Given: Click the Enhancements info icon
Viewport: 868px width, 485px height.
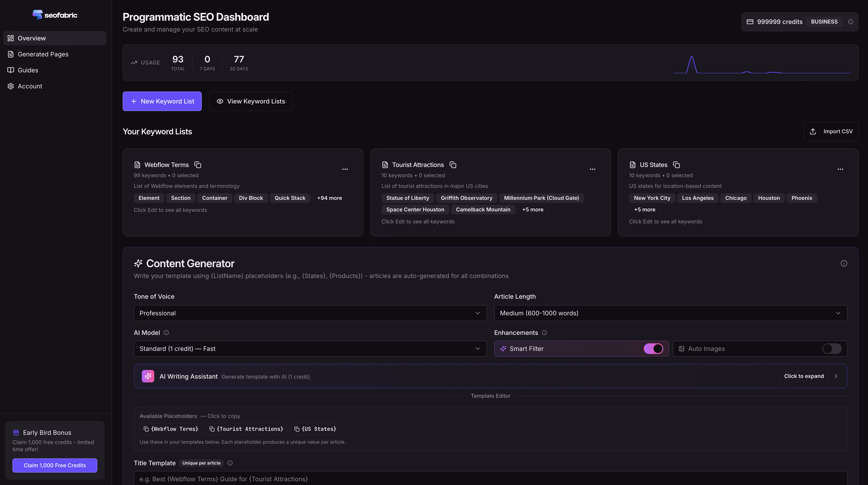Looking at the screenshot, I should pyautogui.click(x=544, y=333).
